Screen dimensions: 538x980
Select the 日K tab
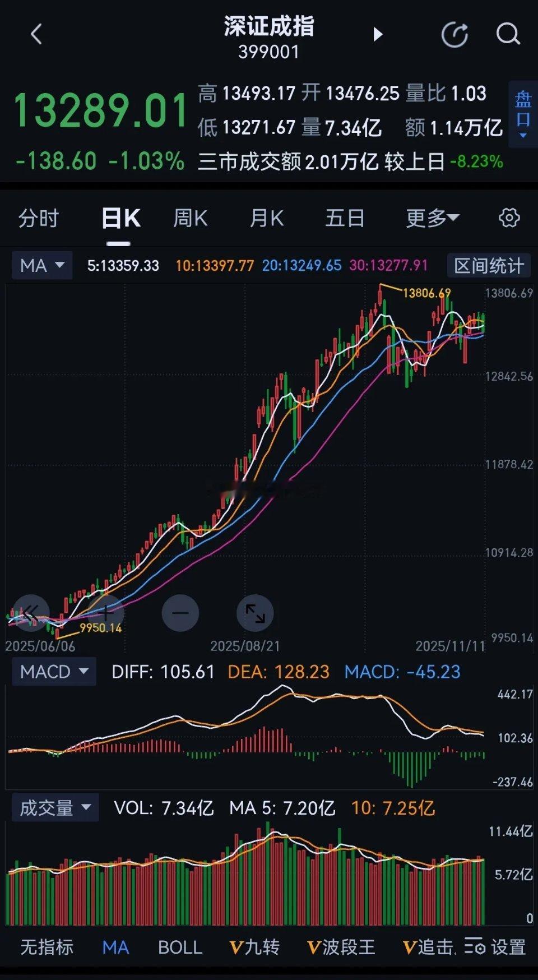[121, 218]
